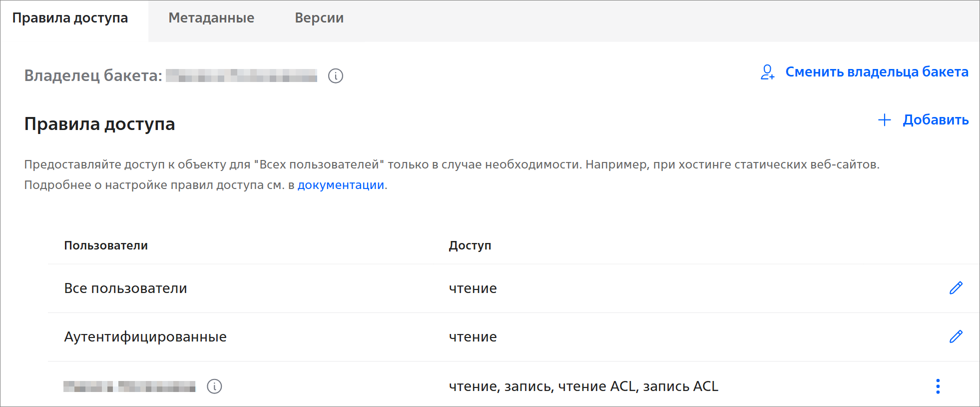The height and width of the screenshot is (407, 980).
Task: Click the blurred bucket owner name
Action: point(241,76)
